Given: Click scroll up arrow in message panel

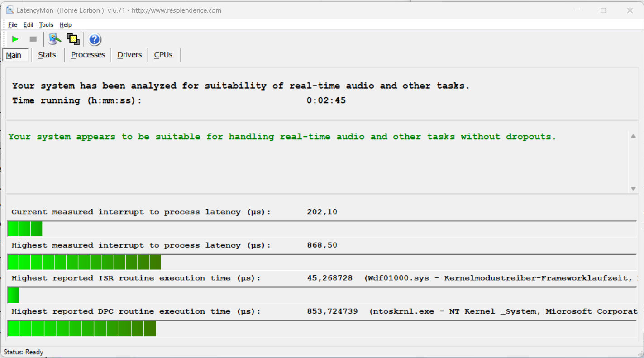Looking at the screenshot, I should click(633, 136).
